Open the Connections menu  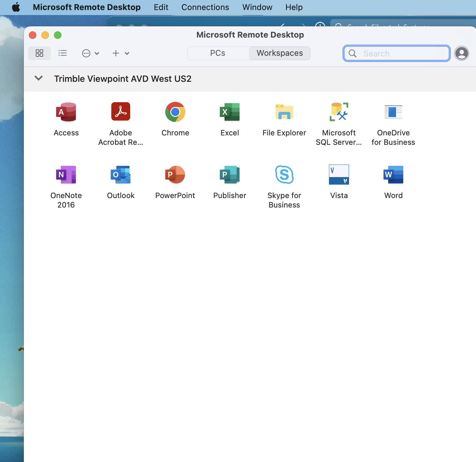click(205, 7)
